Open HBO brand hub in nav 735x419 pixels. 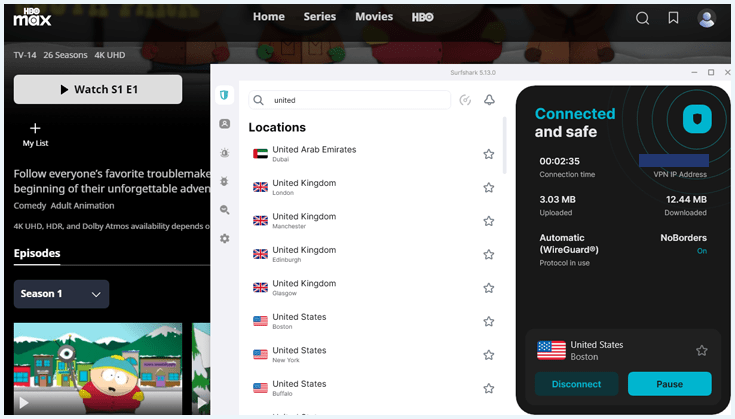[x=422, y=17]
